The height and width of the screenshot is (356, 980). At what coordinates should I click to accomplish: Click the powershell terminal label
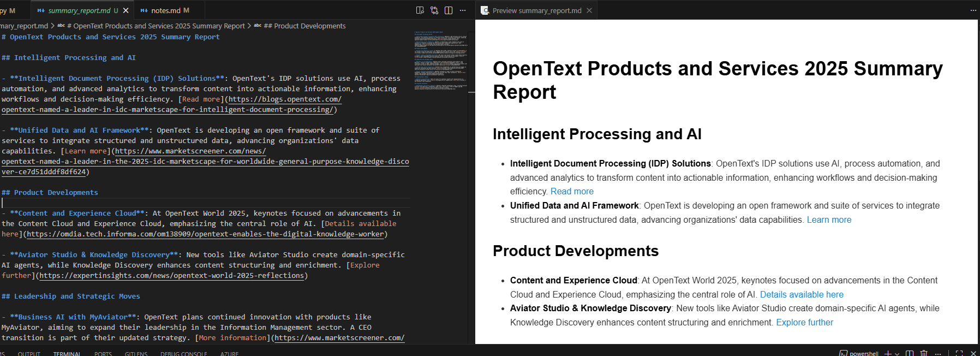(863, 353)
